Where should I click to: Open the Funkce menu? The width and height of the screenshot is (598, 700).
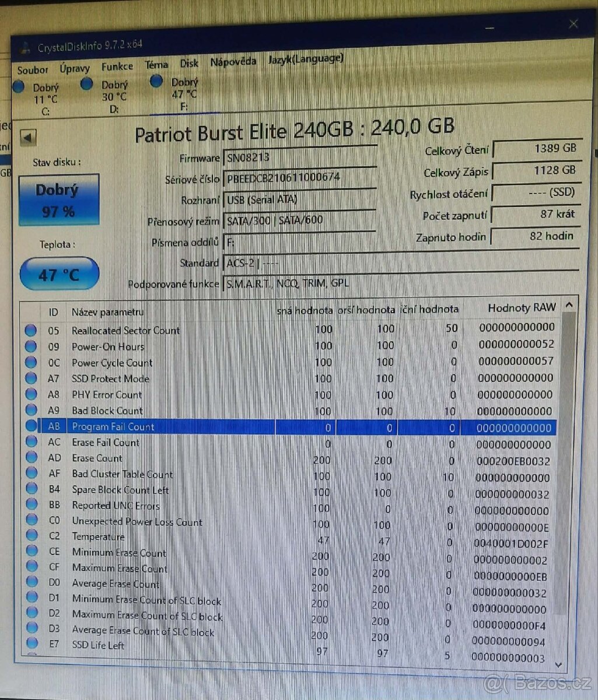click(x=117, y=66)
